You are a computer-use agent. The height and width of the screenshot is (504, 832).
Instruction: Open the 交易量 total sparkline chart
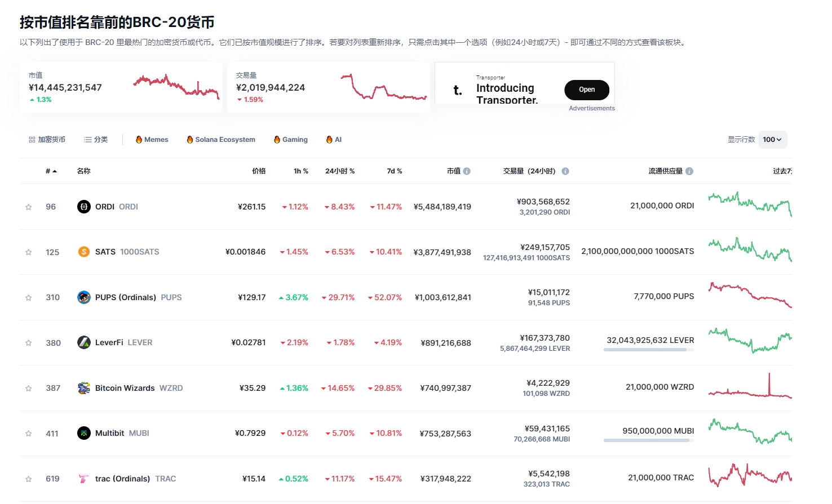click(x=384, y=87)
